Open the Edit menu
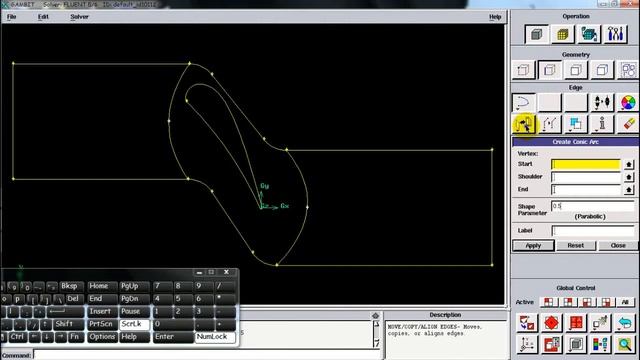 43,17
